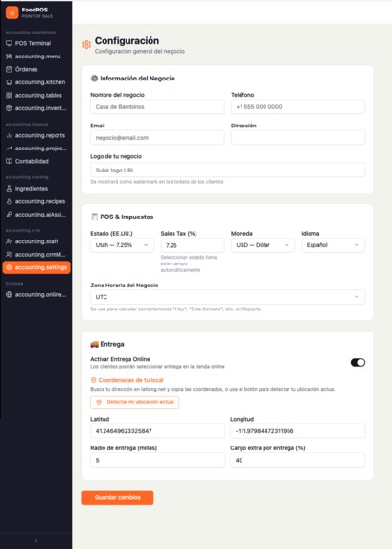Go to Órdenes in the sidebar
Viewport: 392px width, 549px height.
pyautogui.click(x=36, y=69)
